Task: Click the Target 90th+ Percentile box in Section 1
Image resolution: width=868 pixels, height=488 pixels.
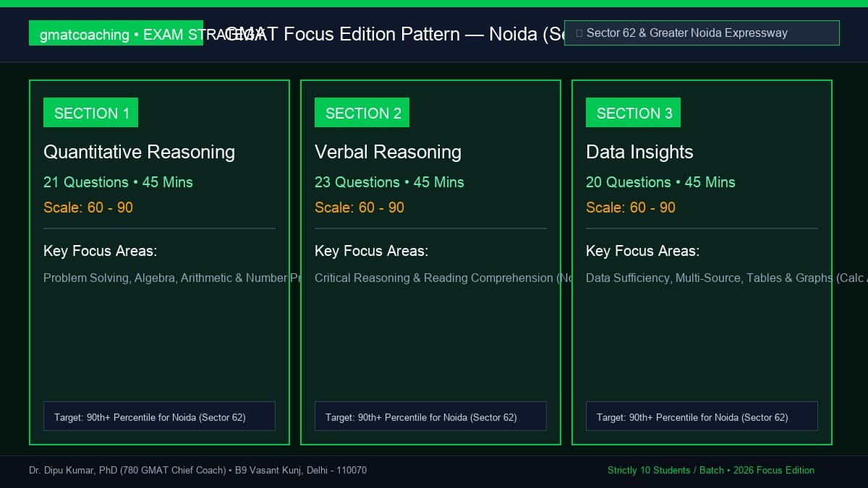Action: [159, 416]
